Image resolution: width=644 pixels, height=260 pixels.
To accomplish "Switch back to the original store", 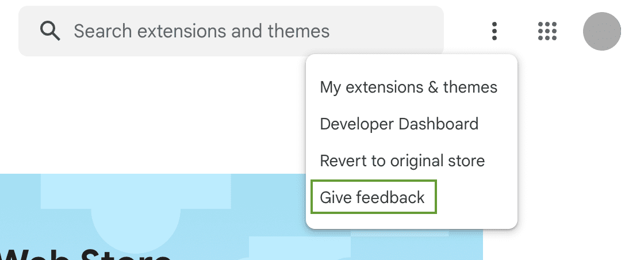I will 402,160.
